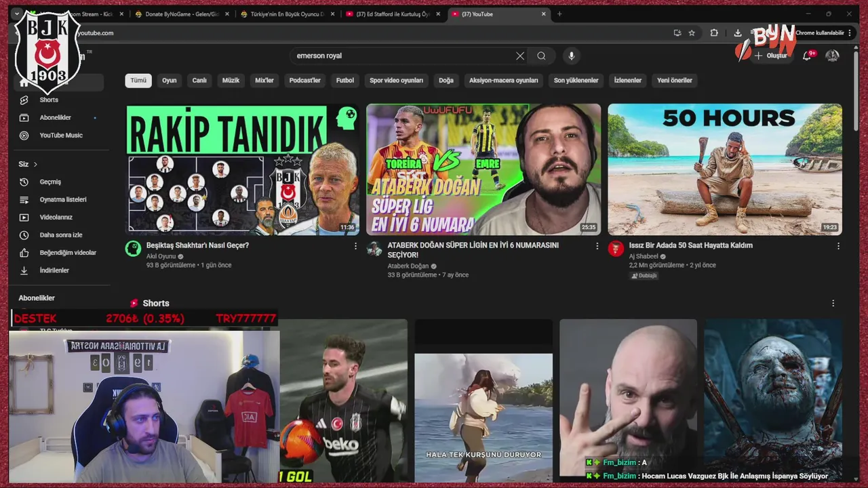Open the tab search dropdown arrow
Screen dimensions: 868x488
click(x=17, y=14)
